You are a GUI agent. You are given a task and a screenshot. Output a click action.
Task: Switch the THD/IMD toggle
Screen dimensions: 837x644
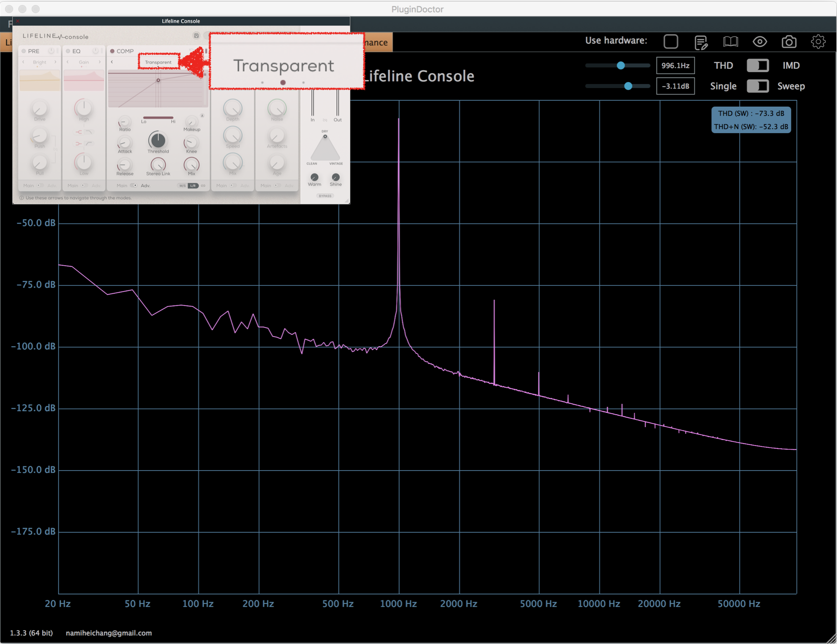pos(757,65)
